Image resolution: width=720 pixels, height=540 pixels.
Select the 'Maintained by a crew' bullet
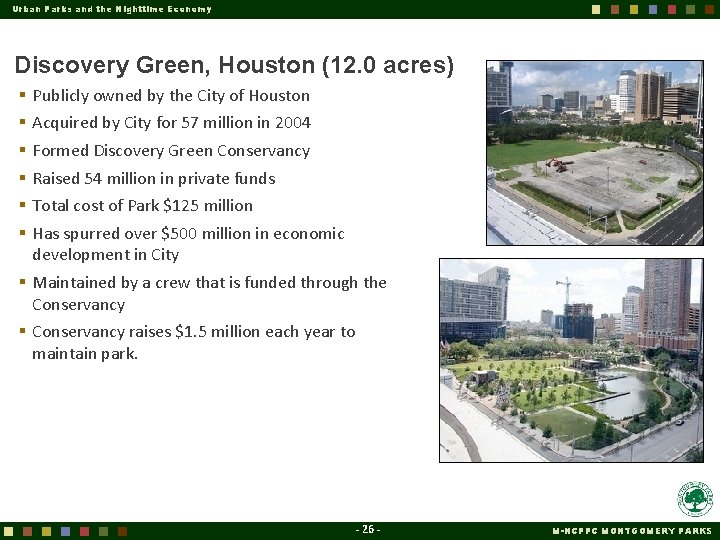point(209,293)
